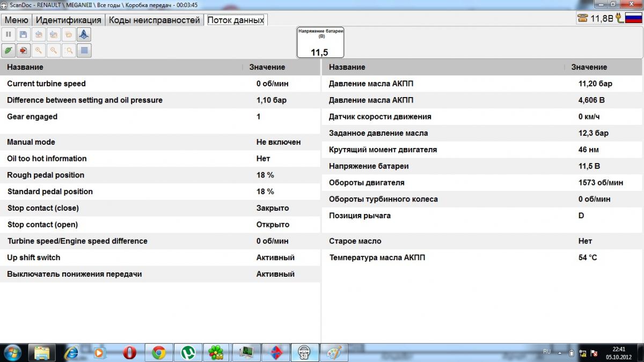Click the Russian flag language icon

[633, 18]
